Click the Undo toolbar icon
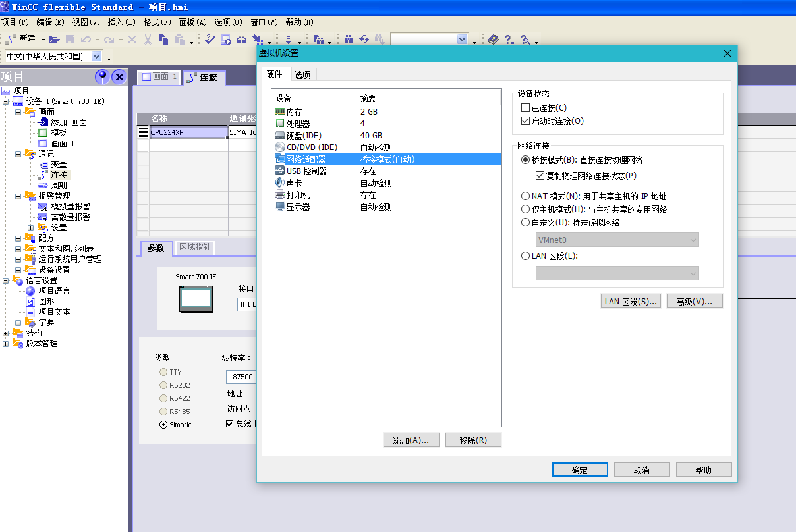 (x=86, y=40)
